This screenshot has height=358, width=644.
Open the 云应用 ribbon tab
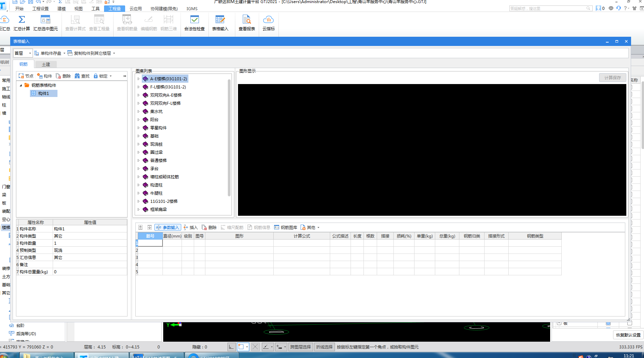pyautogui.click(x=136, y=9)
